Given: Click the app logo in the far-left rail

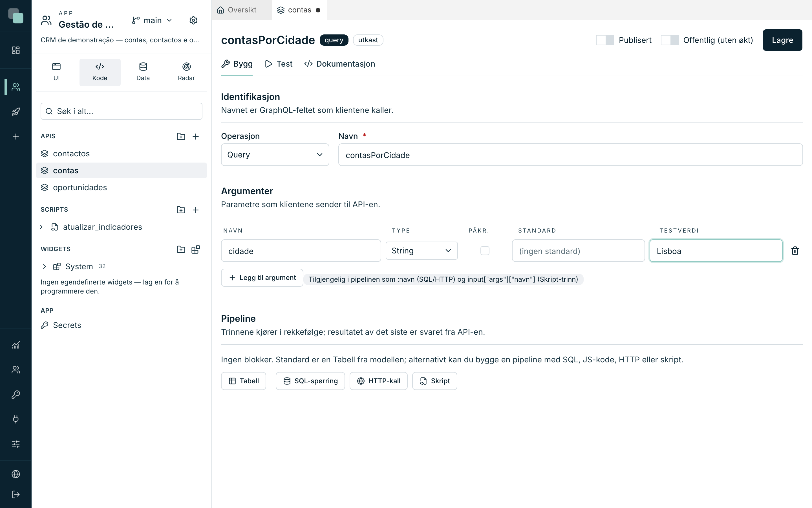Looking at the screenshot, I should [x=16, y=16].
